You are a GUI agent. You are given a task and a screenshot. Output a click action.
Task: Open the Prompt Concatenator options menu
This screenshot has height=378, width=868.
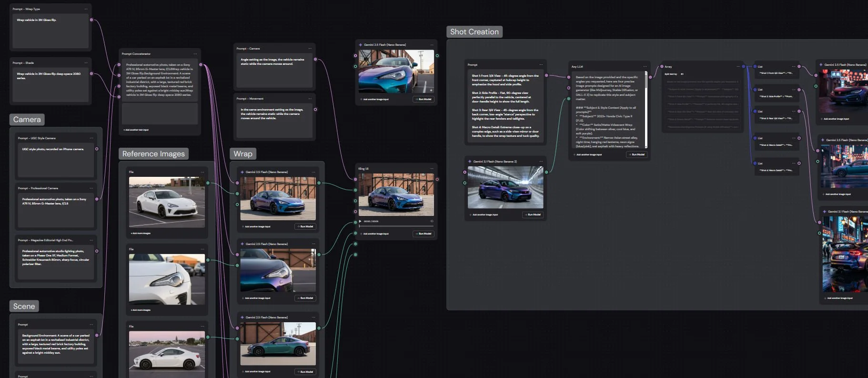pos(195,54)
